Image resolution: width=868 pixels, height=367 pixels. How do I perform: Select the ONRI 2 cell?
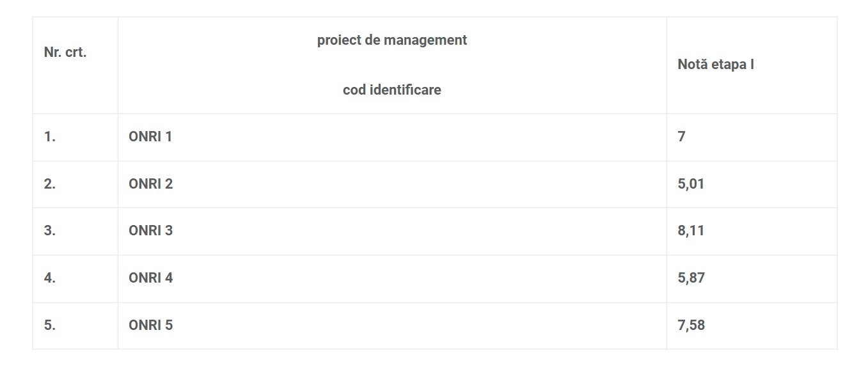pyautogui.click(x=150, y=184)
